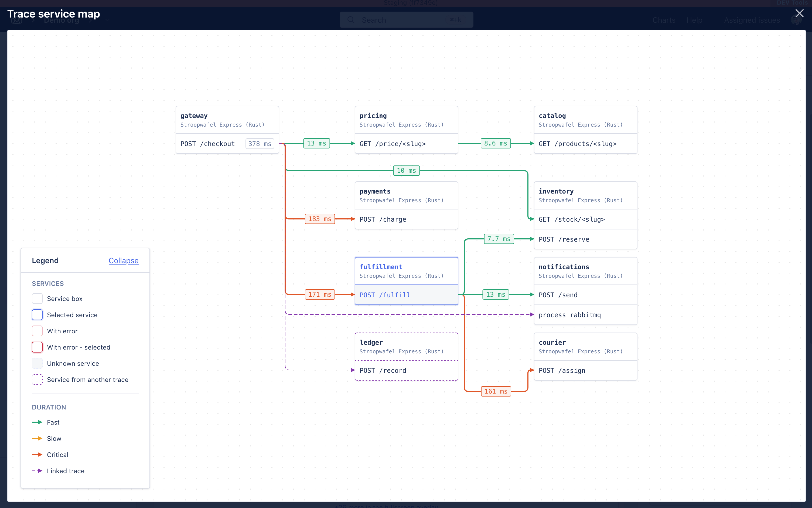
Task: Click the GET /stock/<slug> row
Action: point(585,219)
